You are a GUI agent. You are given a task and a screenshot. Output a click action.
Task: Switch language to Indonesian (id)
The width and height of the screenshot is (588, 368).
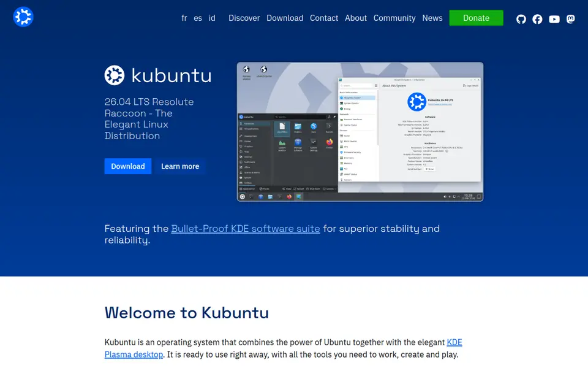point(212,18)
